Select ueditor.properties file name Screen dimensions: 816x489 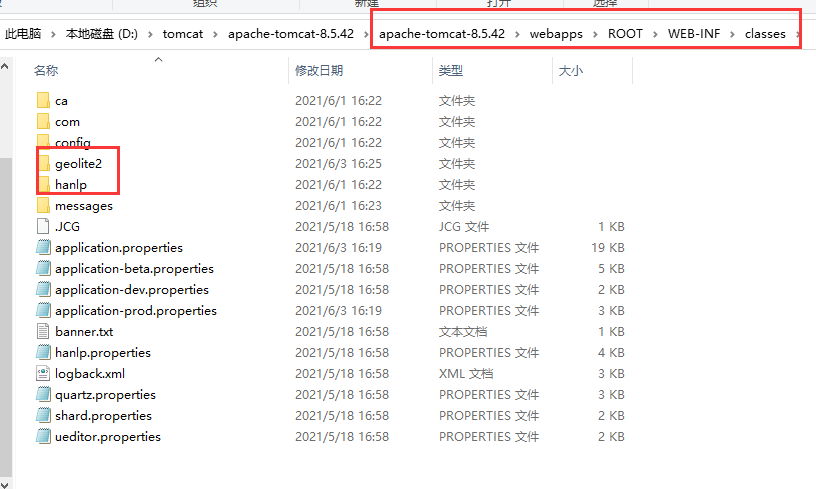[x=108, y=436]
